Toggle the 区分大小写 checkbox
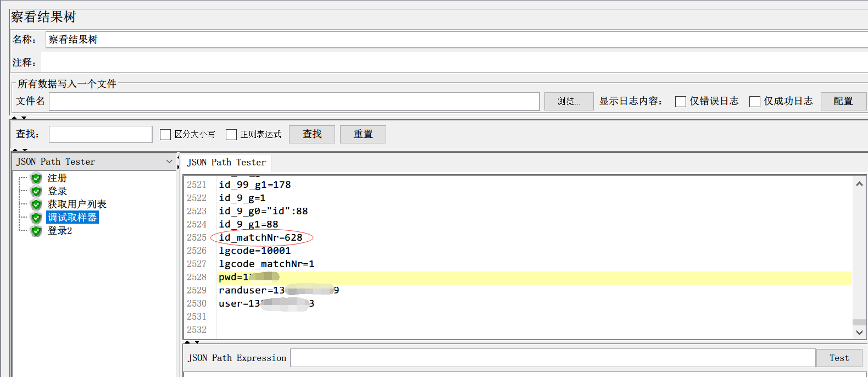 165,135
